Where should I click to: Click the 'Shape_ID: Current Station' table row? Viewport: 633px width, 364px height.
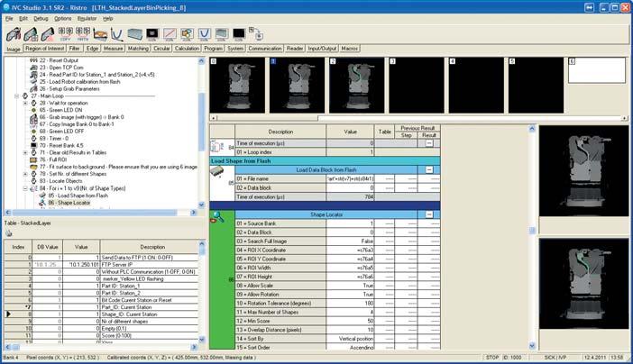pyautogui.click(x=101, y=314)
